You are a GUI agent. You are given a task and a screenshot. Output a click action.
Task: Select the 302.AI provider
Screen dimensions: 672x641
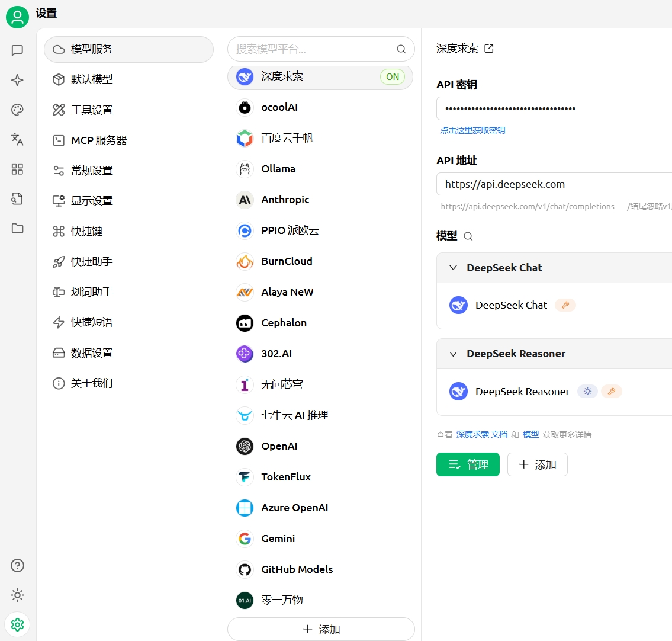tap(320, 354)
